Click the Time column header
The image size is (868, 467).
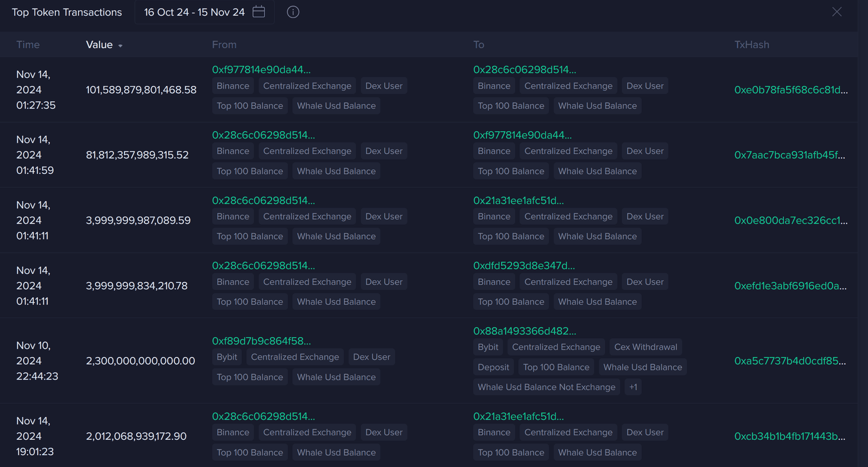click(28, 45)
